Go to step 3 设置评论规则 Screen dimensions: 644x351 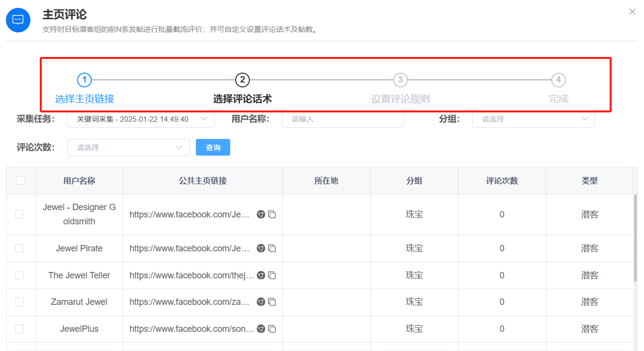tap(401, 89)
